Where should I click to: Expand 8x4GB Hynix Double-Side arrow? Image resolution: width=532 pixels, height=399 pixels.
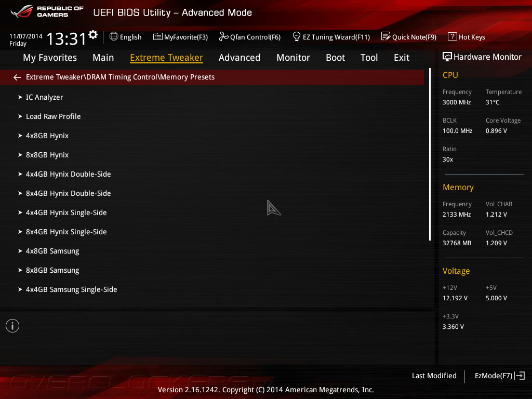[x=20, y=193]
